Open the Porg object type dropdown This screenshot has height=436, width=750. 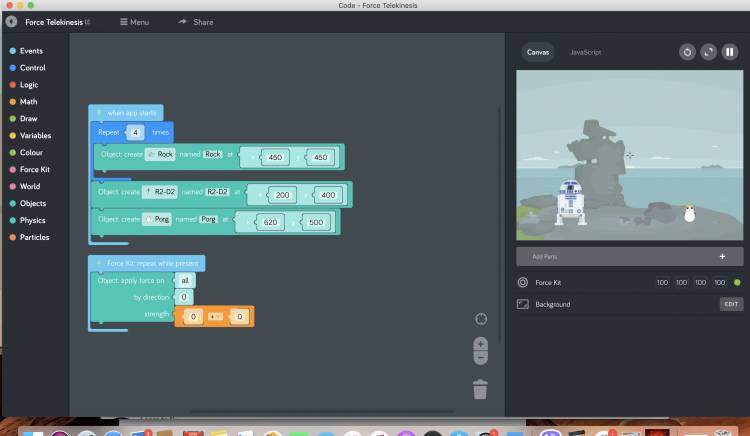(157, 219)
